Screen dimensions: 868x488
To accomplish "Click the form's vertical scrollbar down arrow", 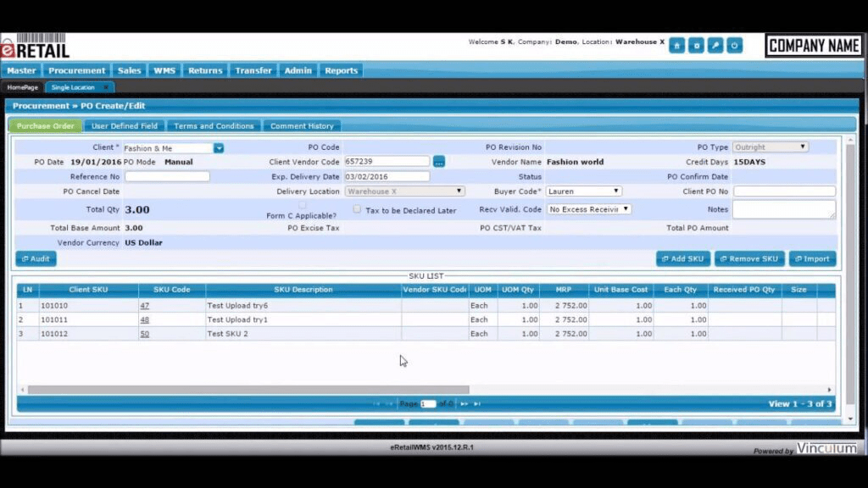I will point(851,419).
